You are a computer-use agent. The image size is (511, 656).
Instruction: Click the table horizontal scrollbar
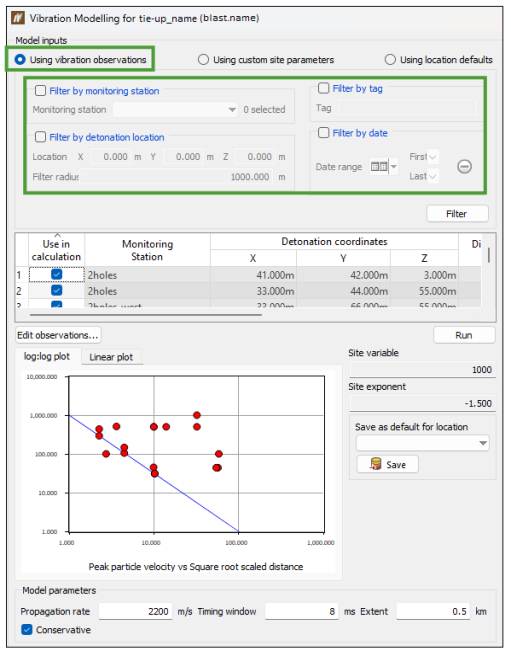click(146, 315)
